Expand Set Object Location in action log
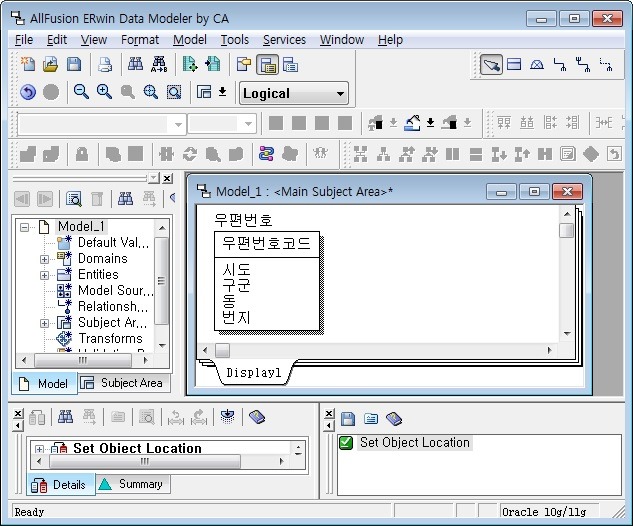Screen dimensions: 633x526 click(39, 449)
